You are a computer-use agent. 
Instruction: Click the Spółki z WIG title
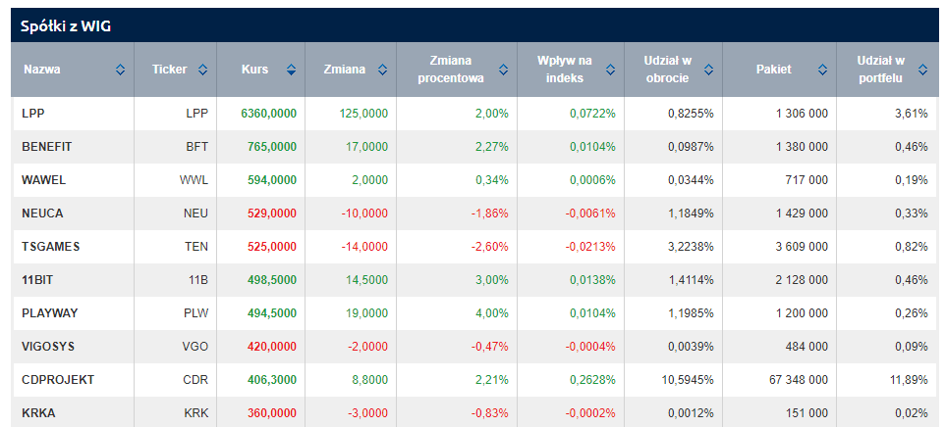[66, 26]
